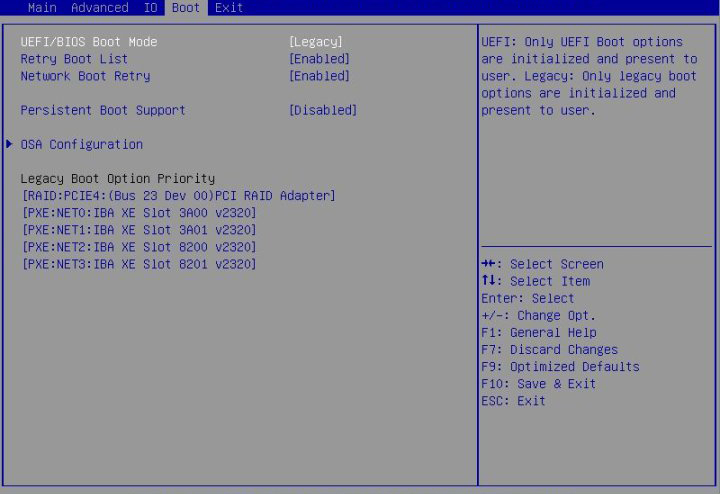720x494 pixels.
Task: Select the Persistent Boot Support setting
Action: [x=103, y=110]
